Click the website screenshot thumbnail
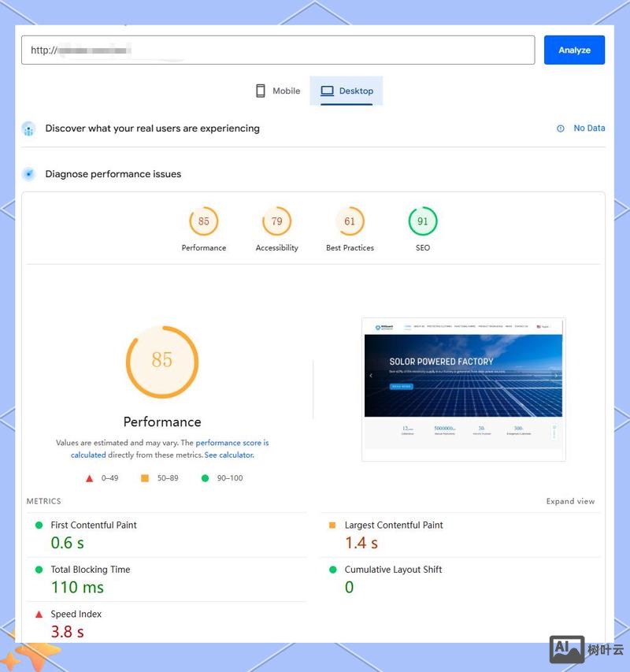The width and height of the screenshot is (630, 672). [x=463, y=389]
